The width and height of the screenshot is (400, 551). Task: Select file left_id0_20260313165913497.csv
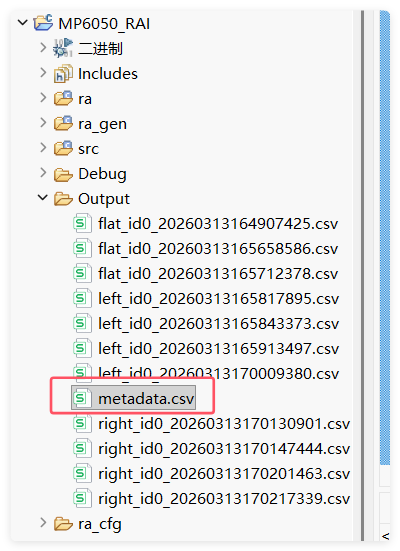(218, 349)
